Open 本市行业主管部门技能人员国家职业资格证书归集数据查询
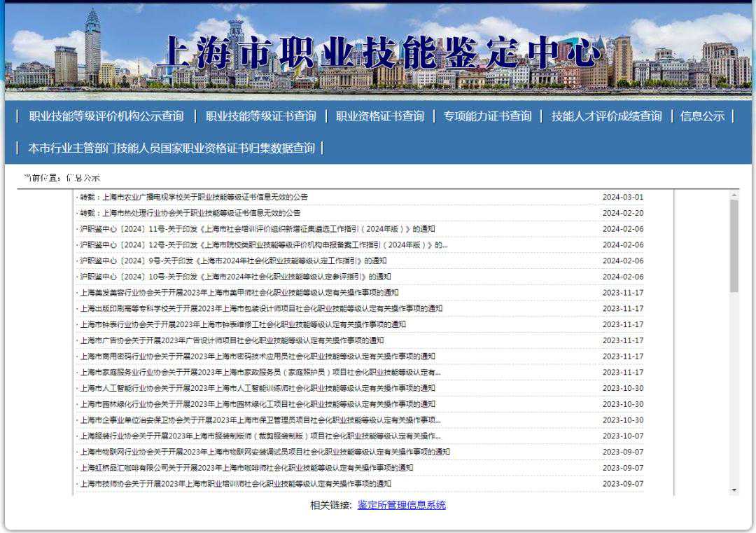The height and width of the screenshot is (533, 756). (x=171, y=148)
